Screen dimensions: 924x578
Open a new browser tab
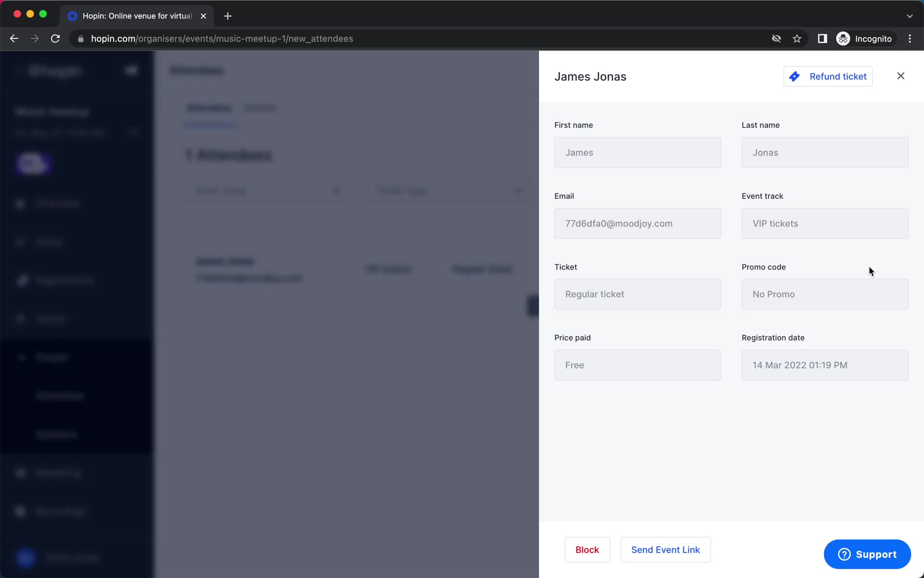(228, 16)
